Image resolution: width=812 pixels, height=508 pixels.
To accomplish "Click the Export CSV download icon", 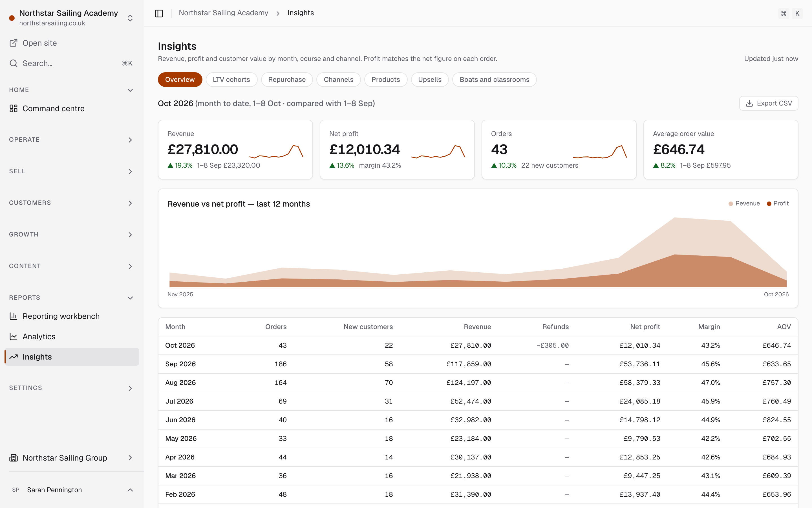I will click(x=749, y=104).
